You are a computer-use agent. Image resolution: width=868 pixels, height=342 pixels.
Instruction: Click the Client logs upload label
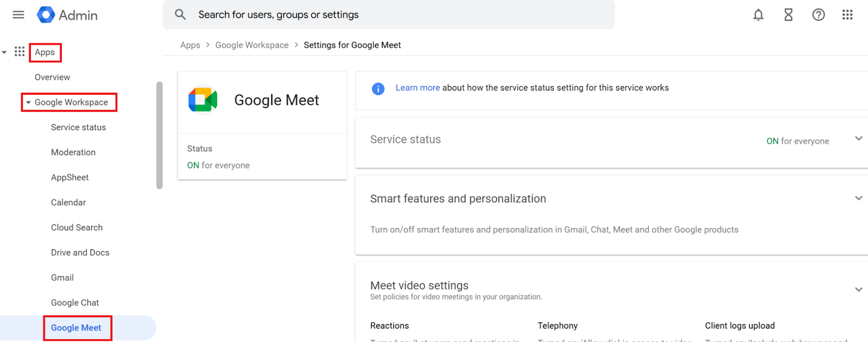click(740, 326)
